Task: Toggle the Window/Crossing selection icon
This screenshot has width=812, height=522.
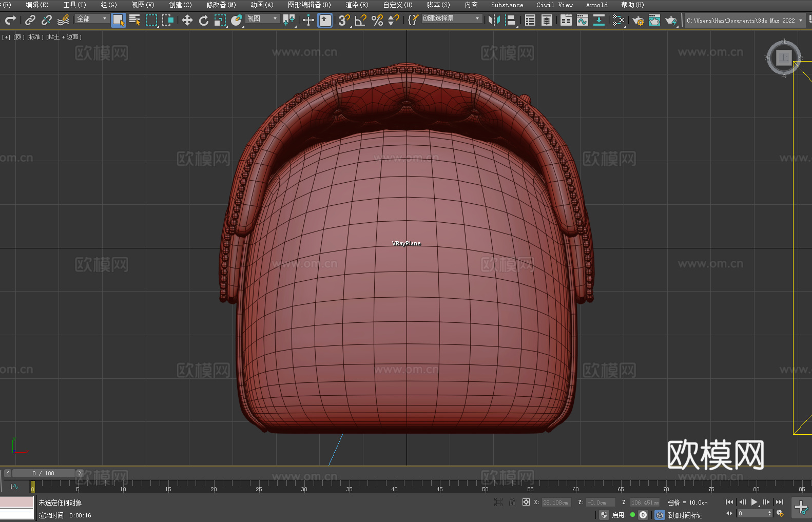Action: pyautogui.click(x=168, y=20)
